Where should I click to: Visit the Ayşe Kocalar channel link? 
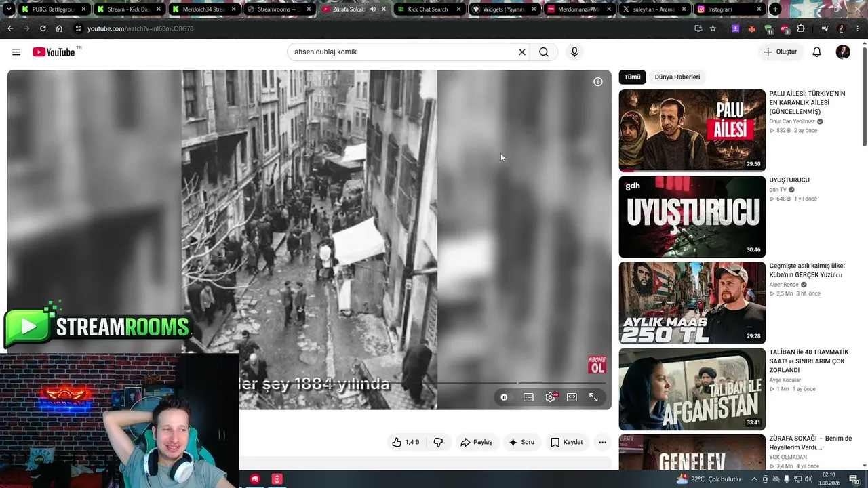click(785, 380)
